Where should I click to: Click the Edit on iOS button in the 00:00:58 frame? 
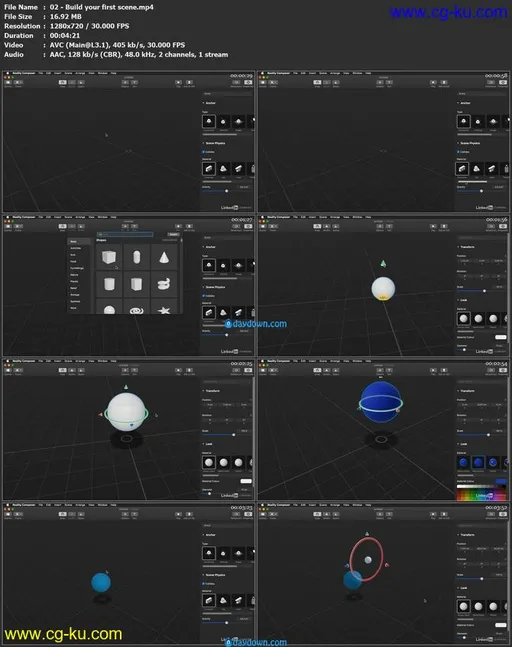(444, 83)
